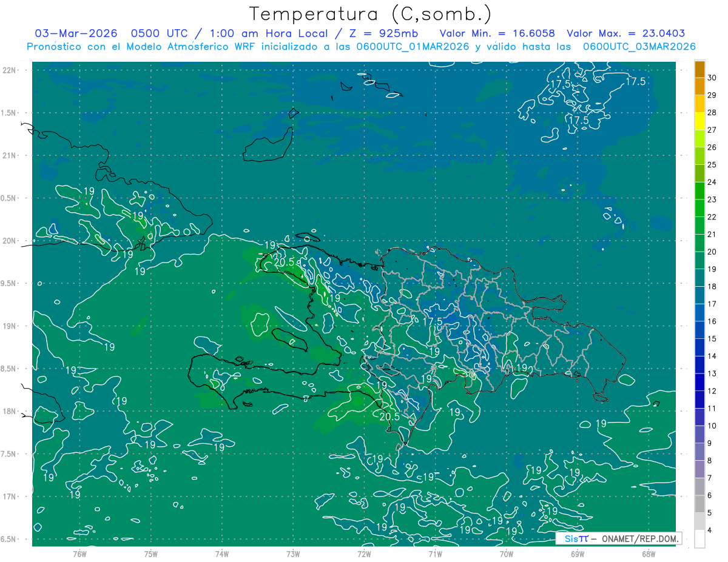Pick the blue band between 15 and 16

[x=699, y=330]
